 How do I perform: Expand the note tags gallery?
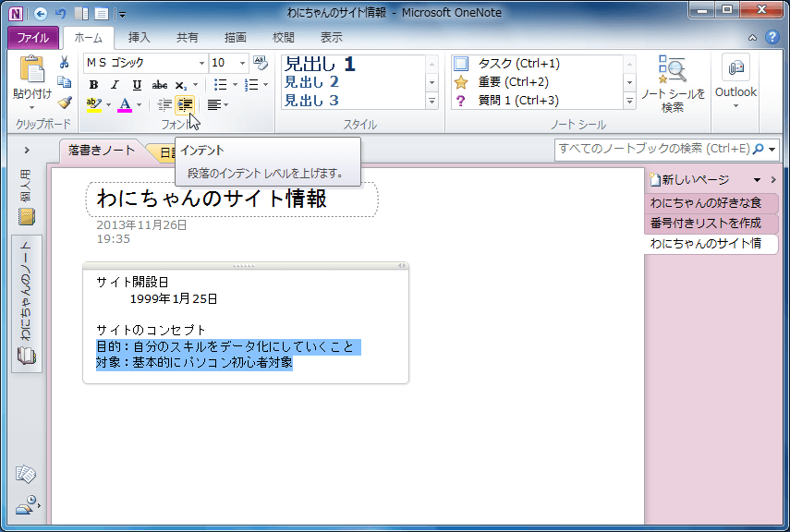[x=629, y=102]
